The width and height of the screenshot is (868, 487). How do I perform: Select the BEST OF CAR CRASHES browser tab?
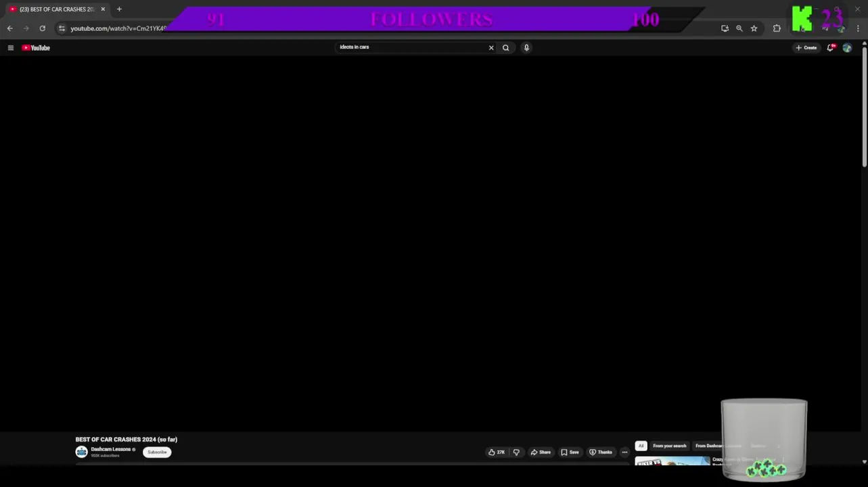coord(57,9)
